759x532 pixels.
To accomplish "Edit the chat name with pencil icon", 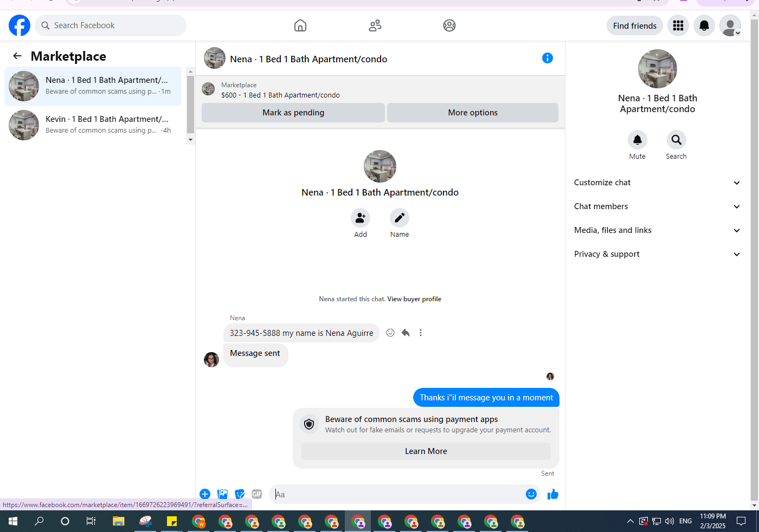I will click(x=400, y=218).
